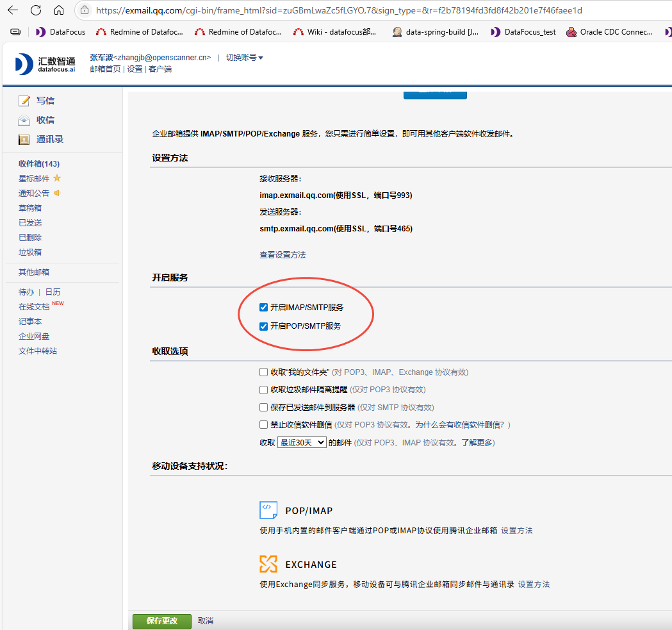Open the 最近30天 fetch range dropdown
672x630 pixels.
(302, 443)
